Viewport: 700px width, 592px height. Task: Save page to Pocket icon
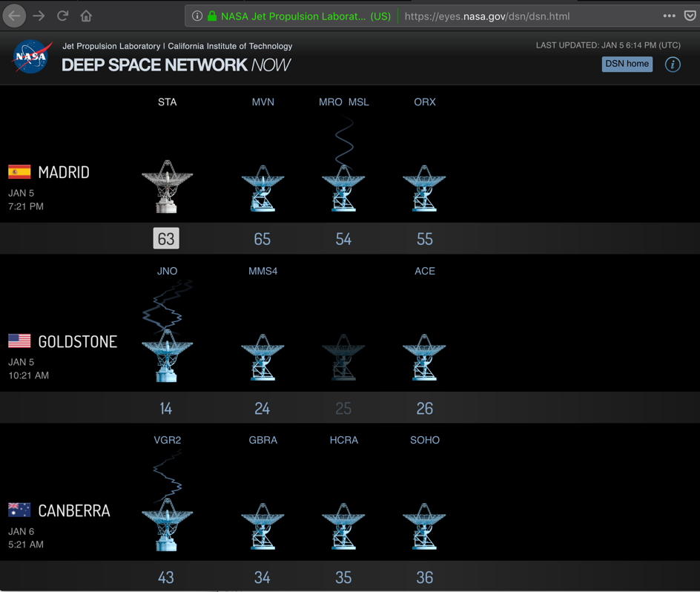coord(690,16)
